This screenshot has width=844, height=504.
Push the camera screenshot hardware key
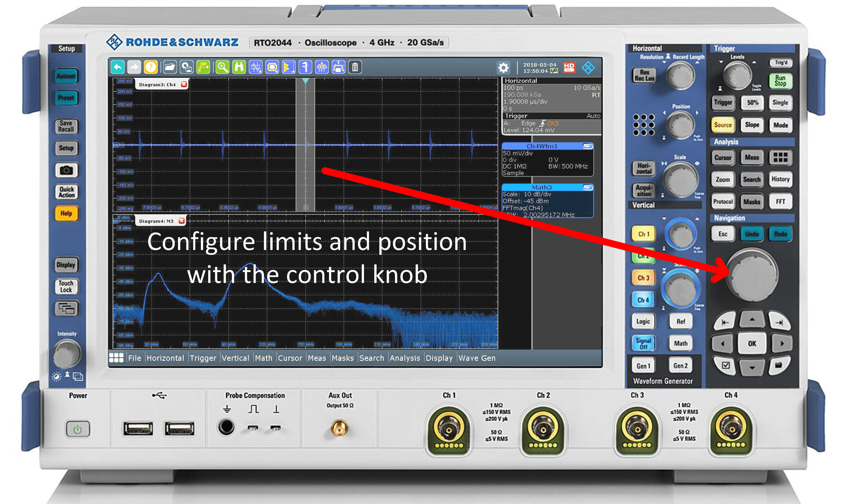tap(67, 170)
